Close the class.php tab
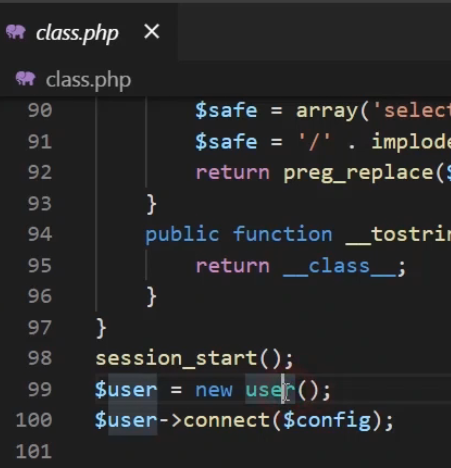 tap(152, 32)
